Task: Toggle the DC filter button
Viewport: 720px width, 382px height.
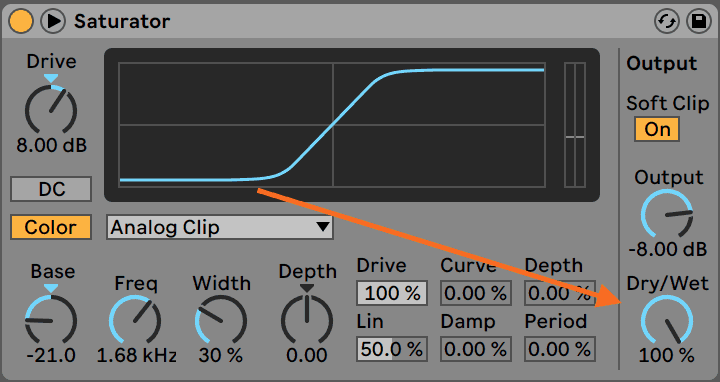Action: (51, 189)
